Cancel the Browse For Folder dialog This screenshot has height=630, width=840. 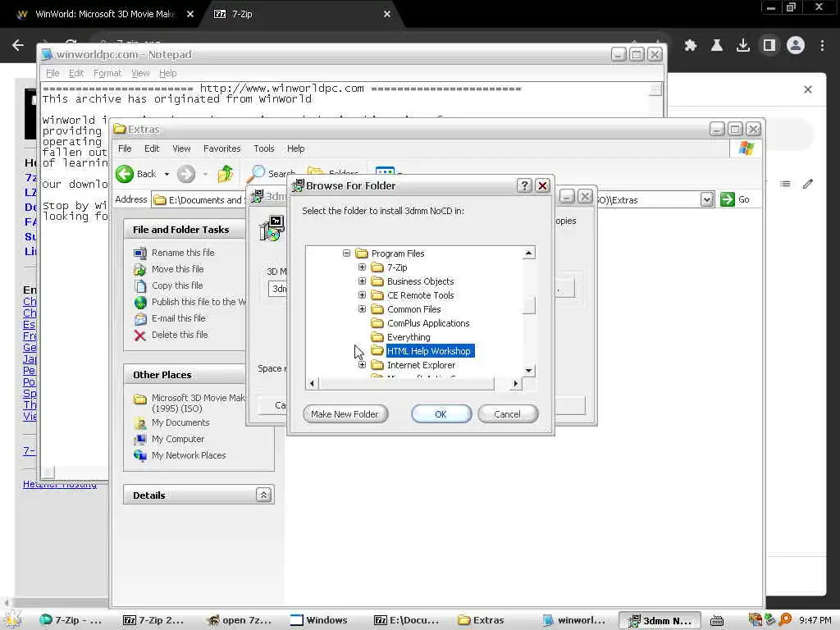coord(507,414)
